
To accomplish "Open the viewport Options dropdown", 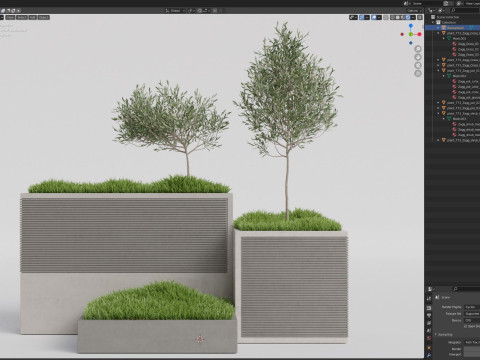I will (415, 11).
